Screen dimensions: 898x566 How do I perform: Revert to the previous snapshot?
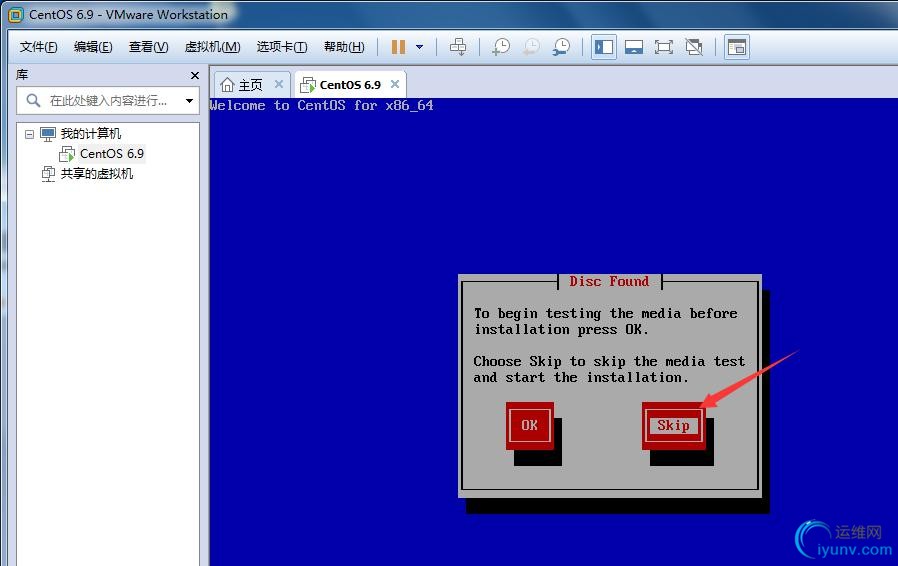click(531, 47)
